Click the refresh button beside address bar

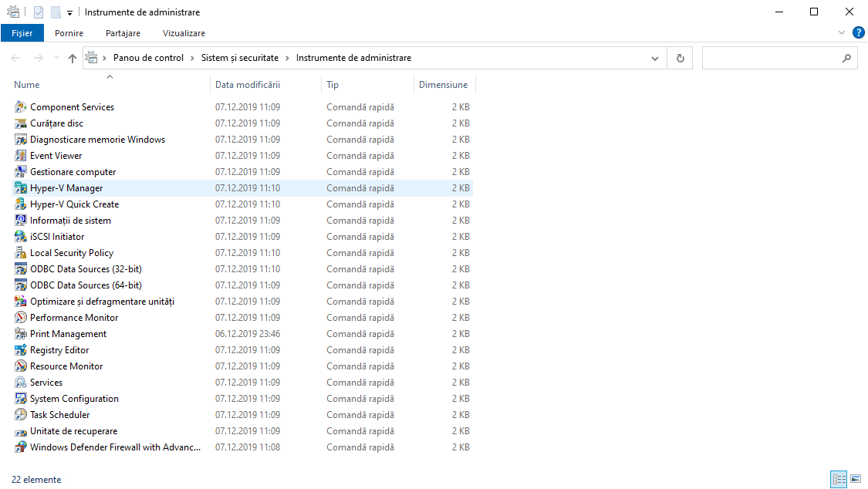click(x=680, y=58)
